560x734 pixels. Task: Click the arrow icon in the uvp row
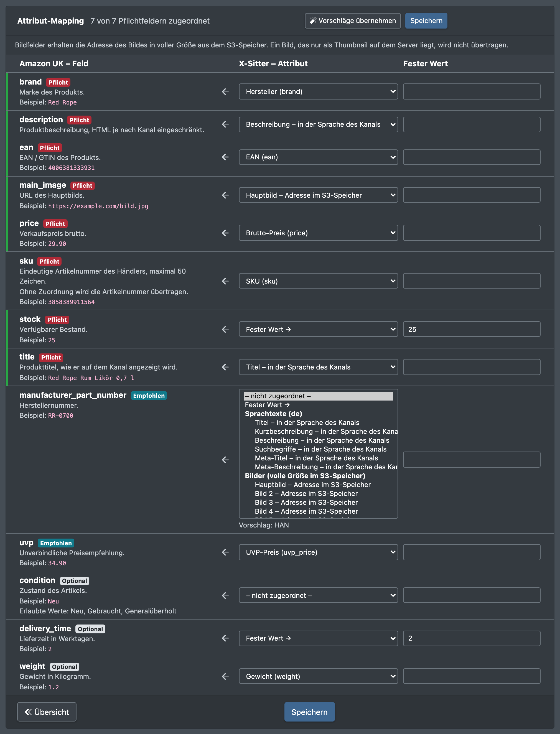click(225, 552)
